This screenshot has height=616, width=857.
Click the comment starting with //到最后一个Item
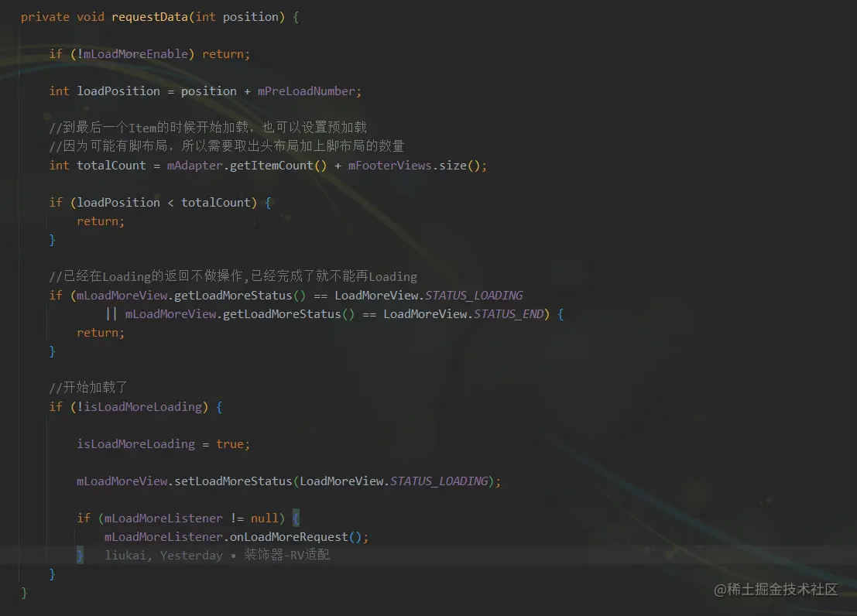207,128
